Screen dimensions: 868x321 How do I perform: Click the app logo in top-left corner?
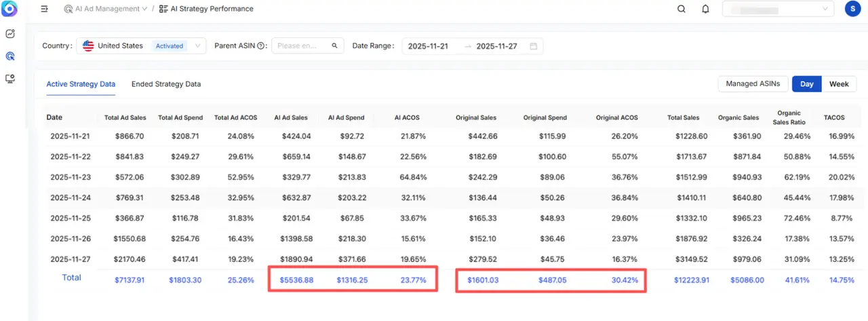(x=11, y=10)
